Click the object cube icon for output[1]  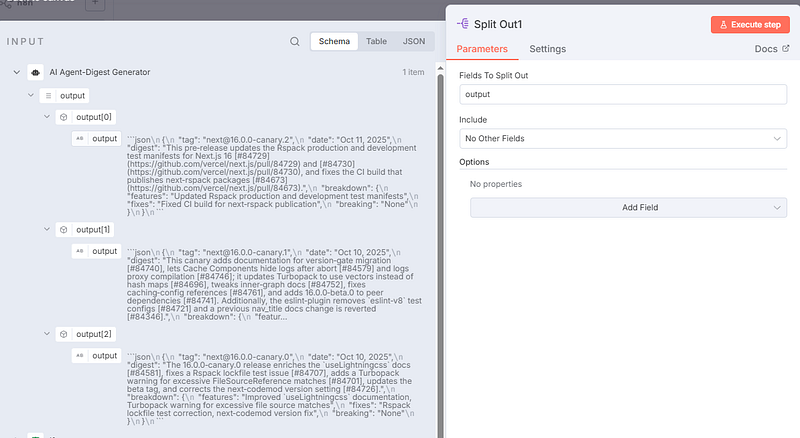click(x=64, y=230)
